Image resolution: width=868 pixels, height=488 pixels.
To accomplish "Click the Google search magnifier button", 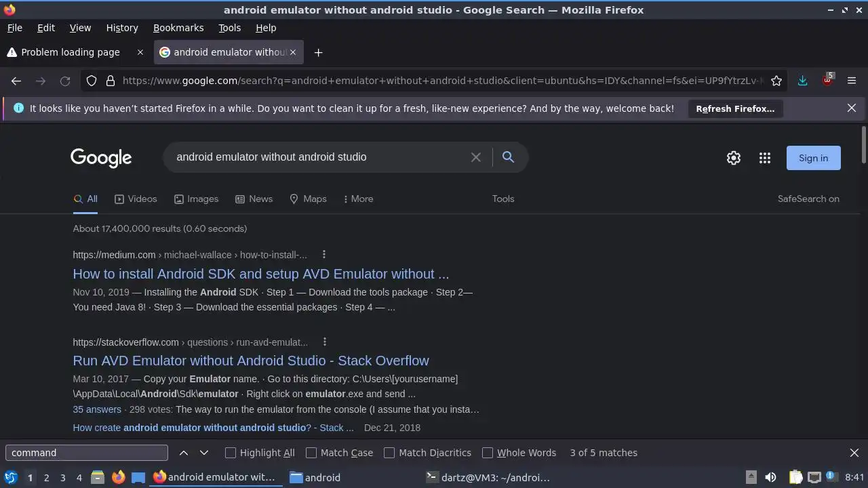I will click(x=508, y=157).
